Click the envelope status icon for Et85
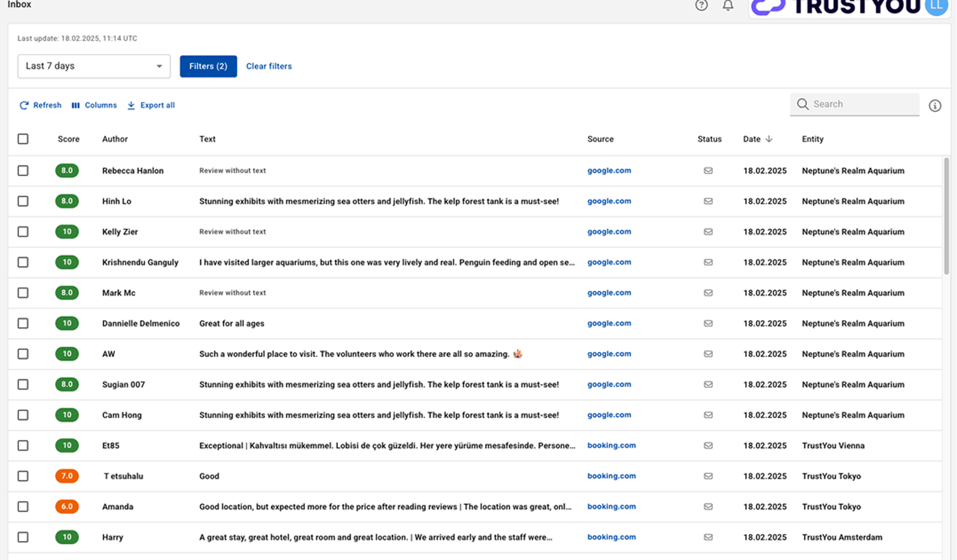 click(x=708, y=445)
